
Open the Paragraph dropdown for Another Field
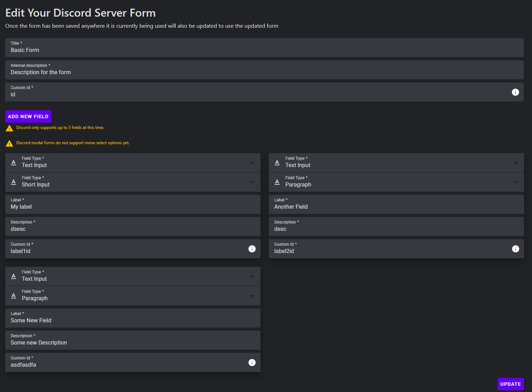coord(396,182)
